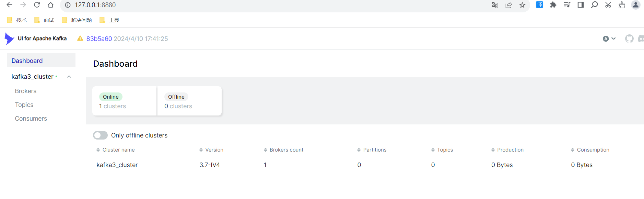Image resolution: width=644 pixels, height=199 pixels.
Task: Toggle the Only offline clusters switch
Action: (100, 135)
